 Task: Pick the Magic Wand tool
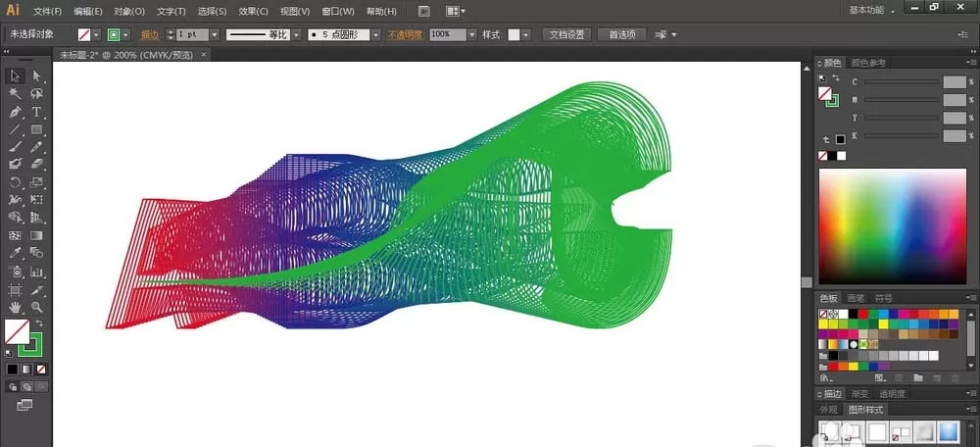(16, 94)
